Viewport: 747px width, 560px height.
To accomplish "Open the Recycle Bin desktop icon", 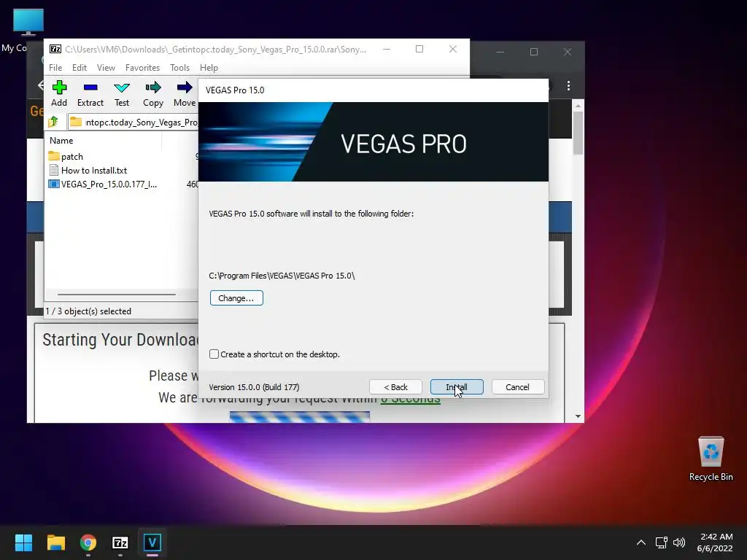I will 711,459.
